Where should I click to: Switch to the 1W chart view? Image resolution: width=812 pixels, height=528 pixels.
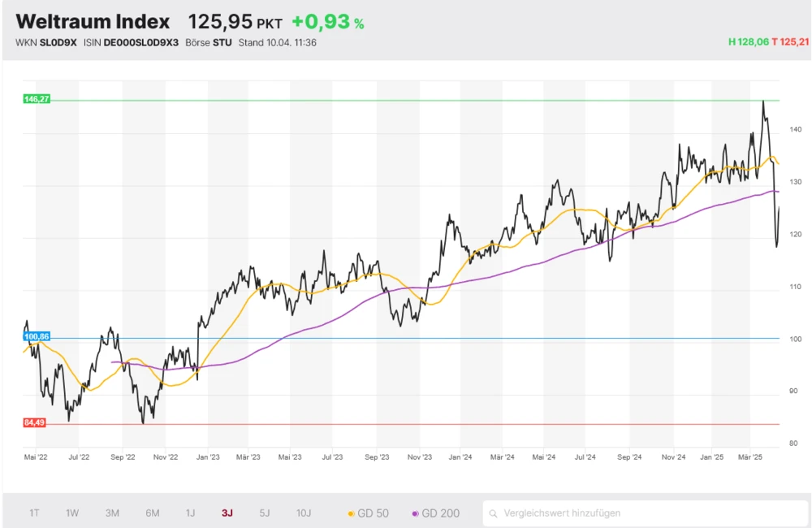(x=72, y=513)
